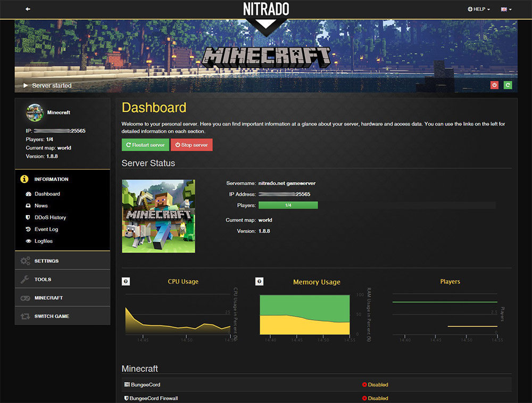Click the Players chart title
The image size is (532, 403).
pyautogui.click(x=450, y=282)
